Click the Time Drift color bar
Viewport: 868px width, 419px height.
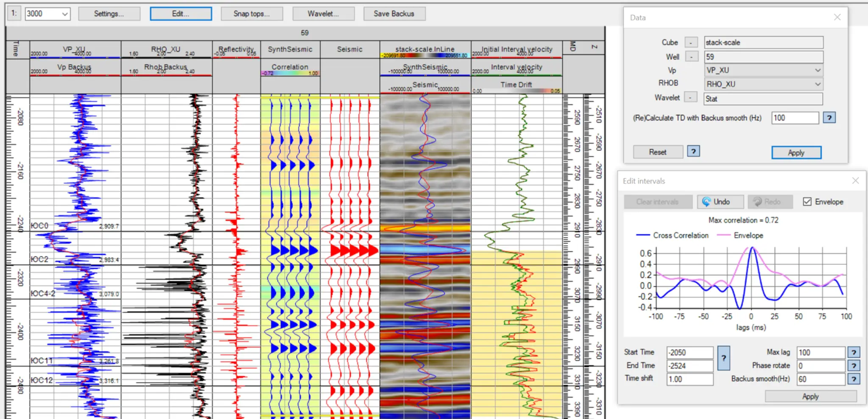[516, 91]
